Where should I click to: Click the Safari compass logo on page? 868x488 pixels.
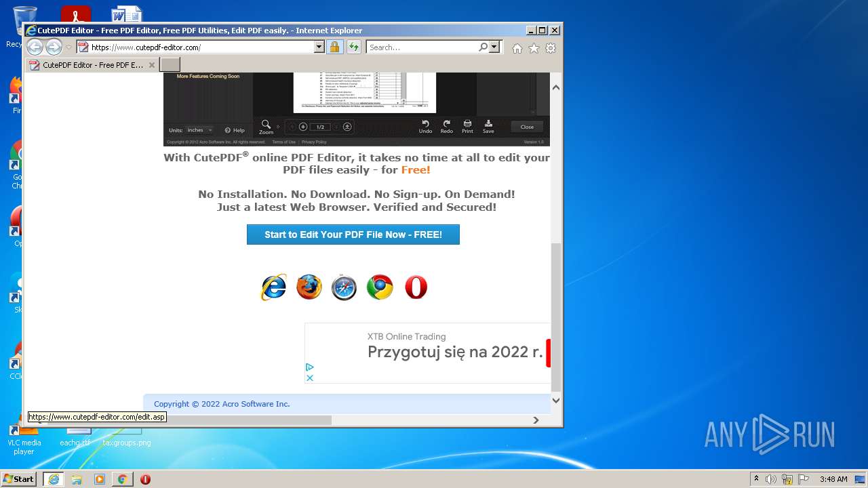(x=344, y=287)
